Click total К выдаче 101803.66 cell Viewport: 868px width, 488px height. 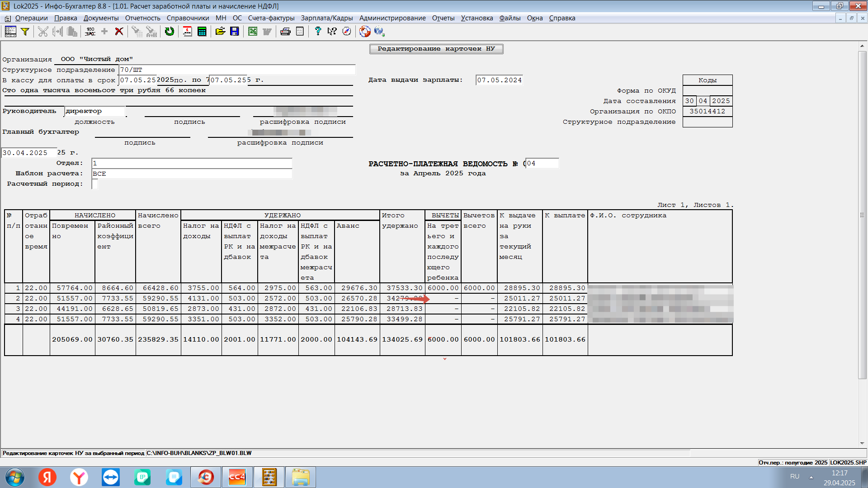click(x=520, y=339)
